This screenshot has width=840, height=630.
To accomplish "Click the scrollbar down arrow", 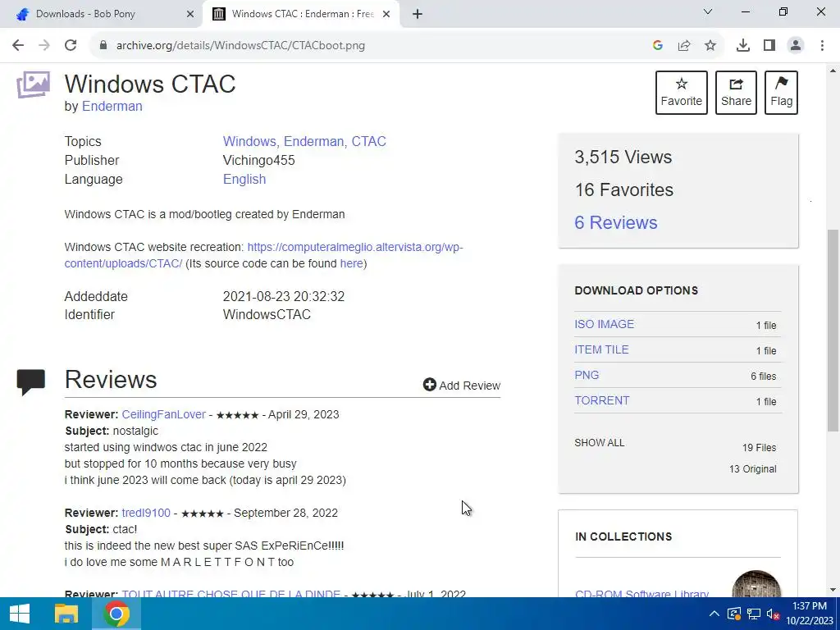I will (x=833, y=590).
